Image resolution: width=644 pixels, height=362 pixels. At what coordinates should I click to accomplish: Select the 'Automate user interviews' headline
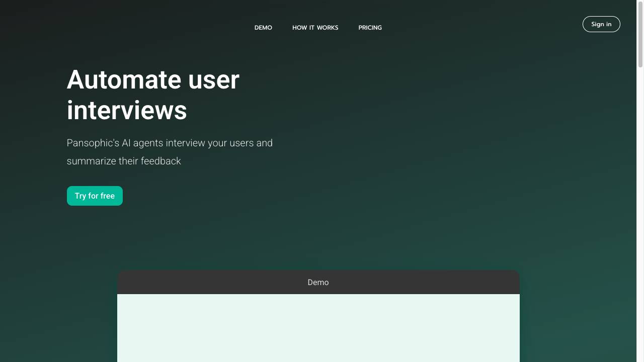click(153, 95)
